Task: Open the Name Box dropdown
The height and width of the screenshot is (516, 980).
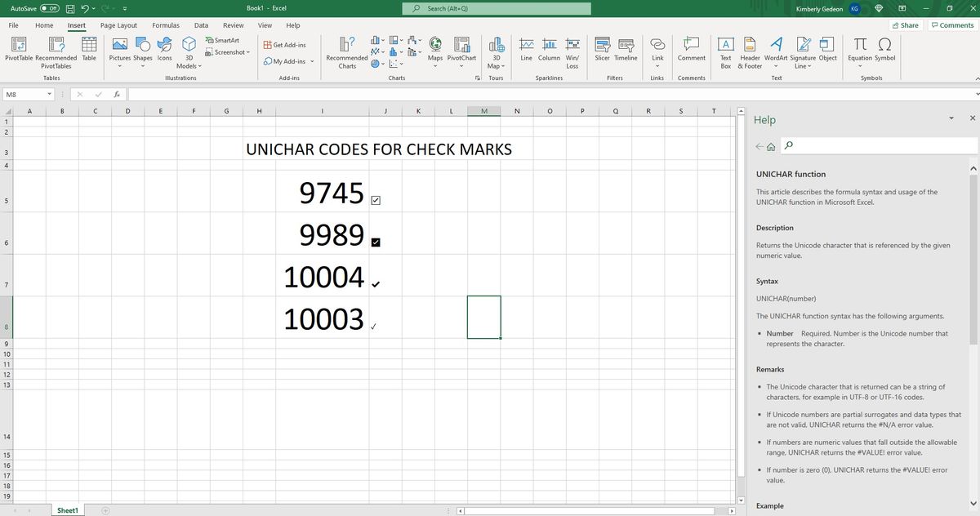Action: pyautogui.click(x=50, y=95)
